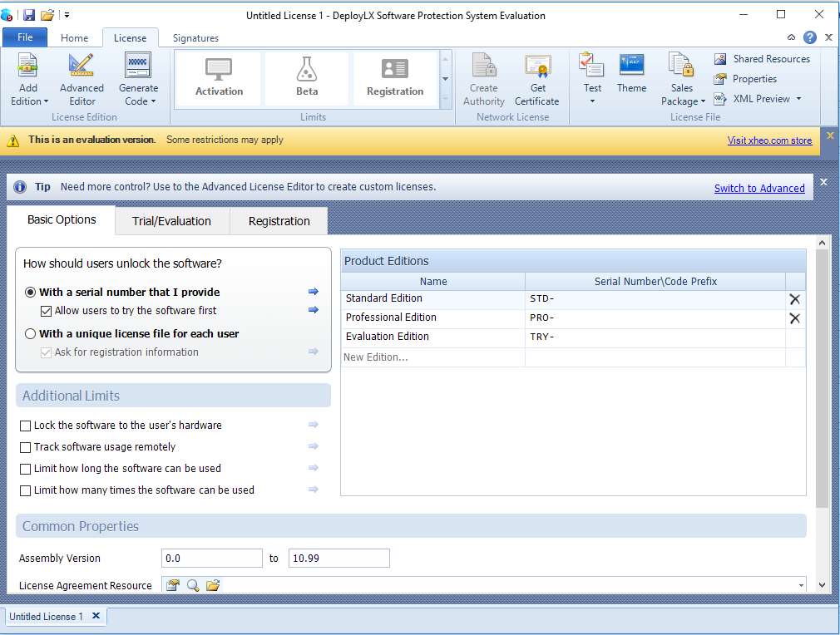
Task: Expand the Add Edition dropdown arrow
Action: point(46,101)
